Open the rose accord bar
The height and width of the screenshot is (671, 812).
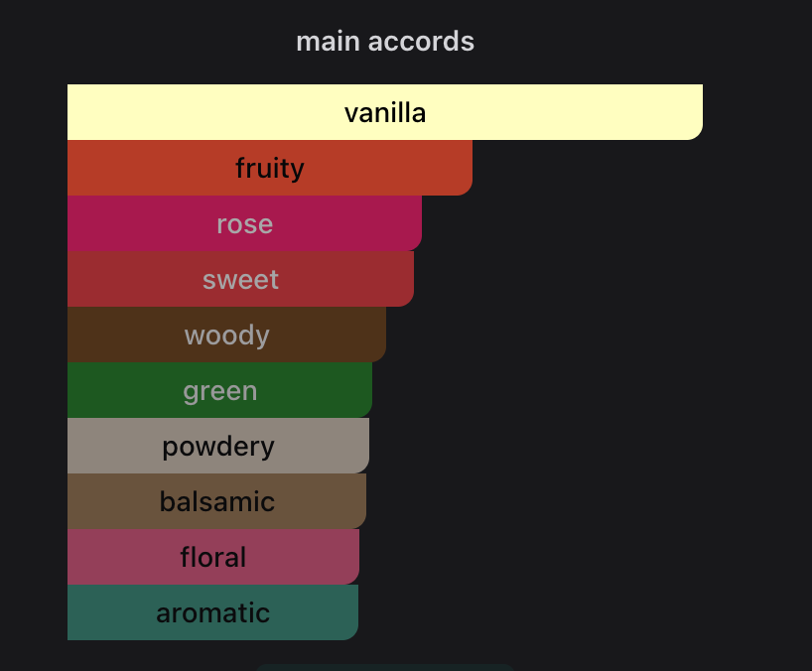[x=244, y=223]
